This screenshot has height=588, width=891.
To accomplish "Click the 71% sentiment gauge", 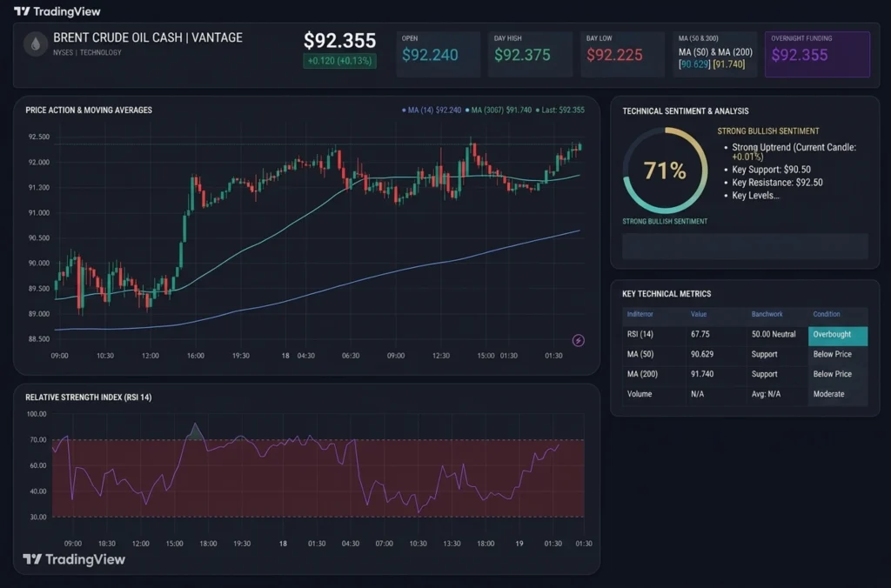I will [665, 170].
